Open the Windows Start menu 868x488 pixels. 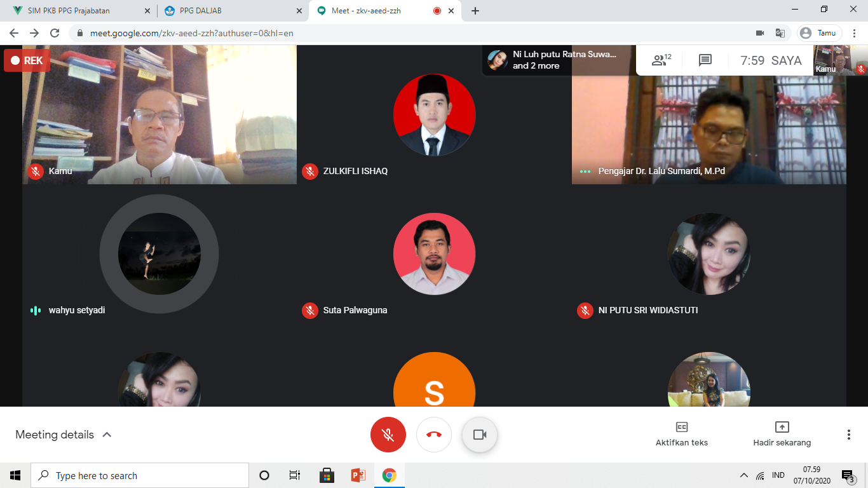pyautogui.click(x=15, y=475)
